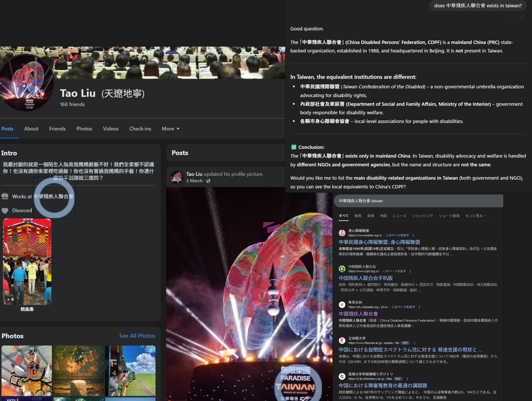Click the 'Tao Liu (天遼地寧)' profile name heading
Screen dimensions: 532x401
102,93
